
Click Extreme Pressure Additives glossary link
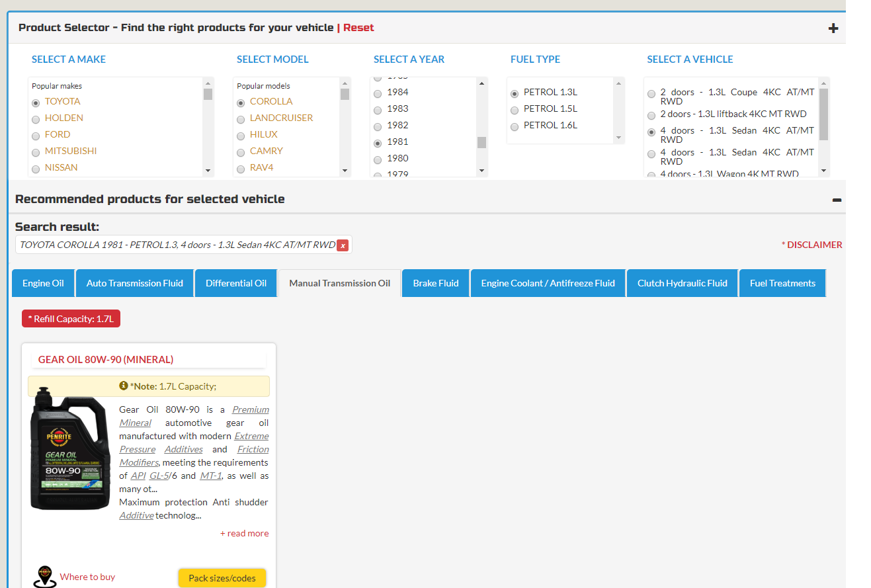click(x=251, y=436)
